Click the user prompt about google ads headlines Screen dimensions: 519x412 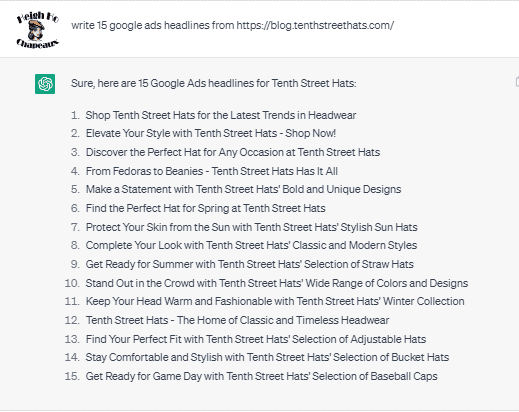click(x=232, y=25)
